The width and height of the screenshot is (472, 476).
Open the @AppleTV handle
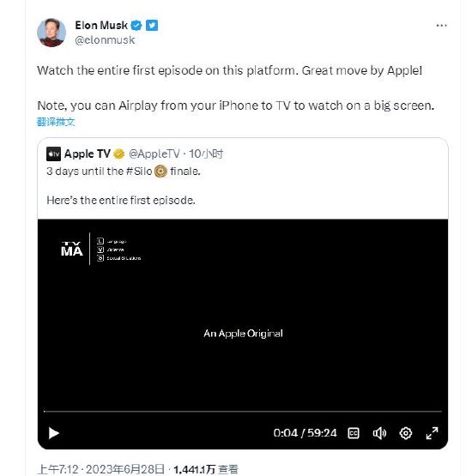click(154, 154)
